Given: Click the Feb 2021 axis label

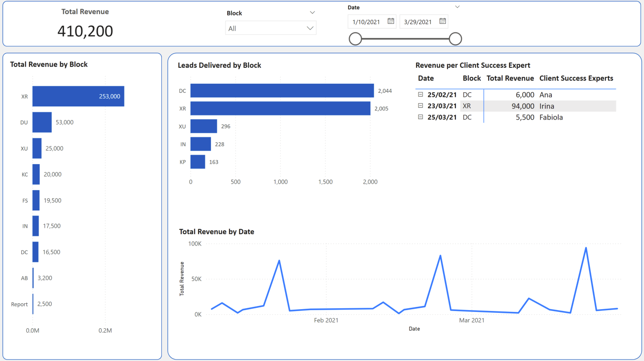Looking at the screenshot, I should [326, 321].
